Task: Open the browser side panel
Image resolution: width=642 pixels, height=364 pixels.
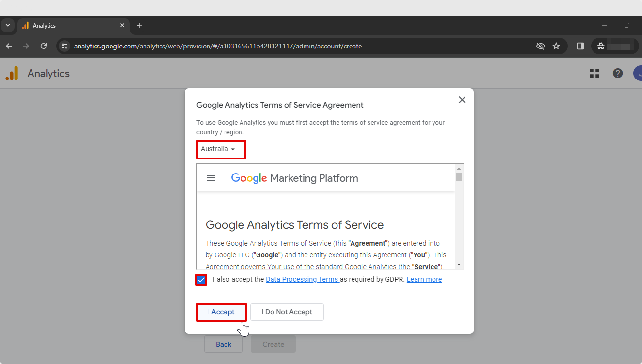Action: pos(580,46)
